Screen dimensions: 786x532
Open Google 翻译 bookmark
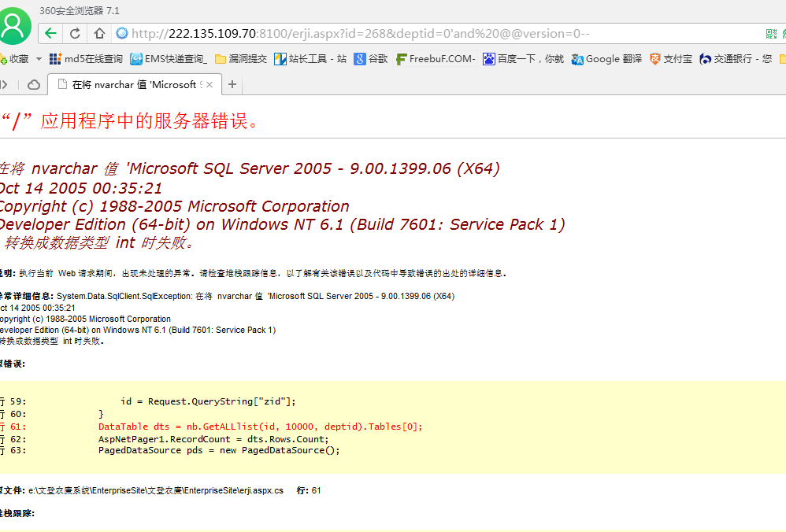tap(606, 59)
